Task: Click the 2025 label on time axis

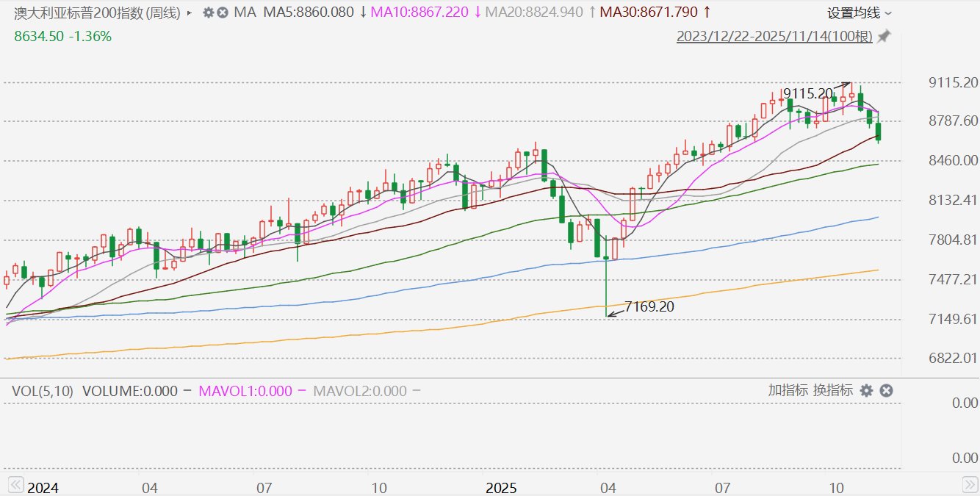Action: click(502, 487)
